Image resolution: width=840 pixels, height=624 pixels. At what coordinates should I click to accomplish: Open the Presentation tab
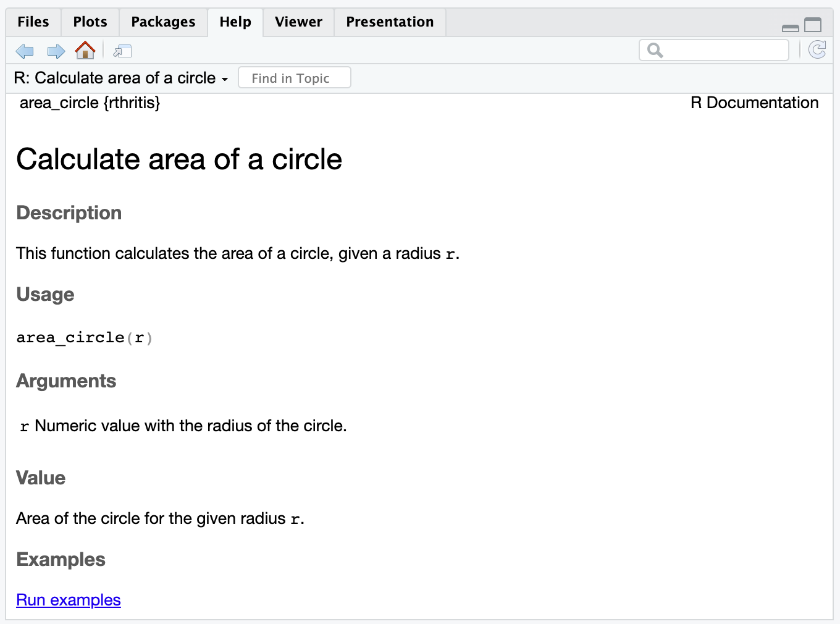click(x=390, y=22)
